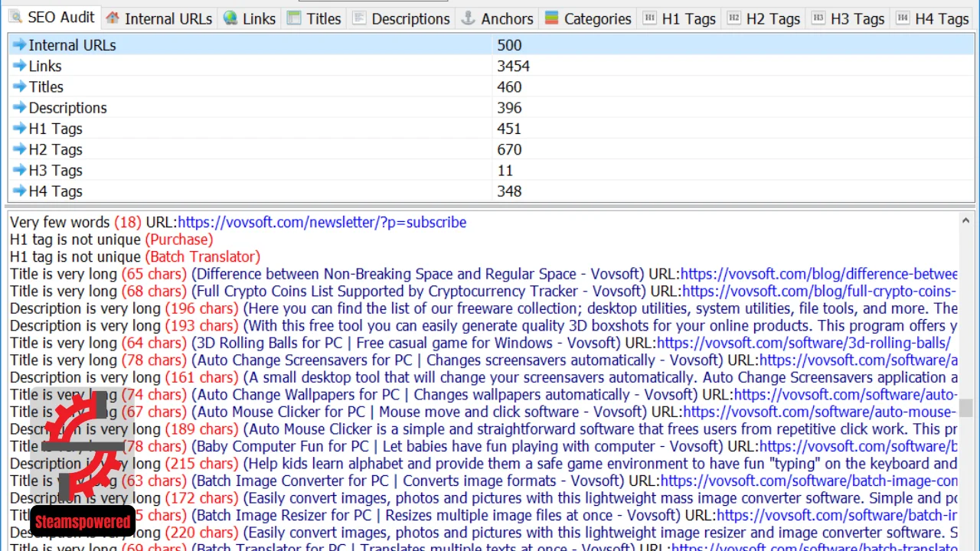Image resolution: width=980 pixels, height=551 pixels.
Task: Click the Links count 3454
Action: (513, 66)
